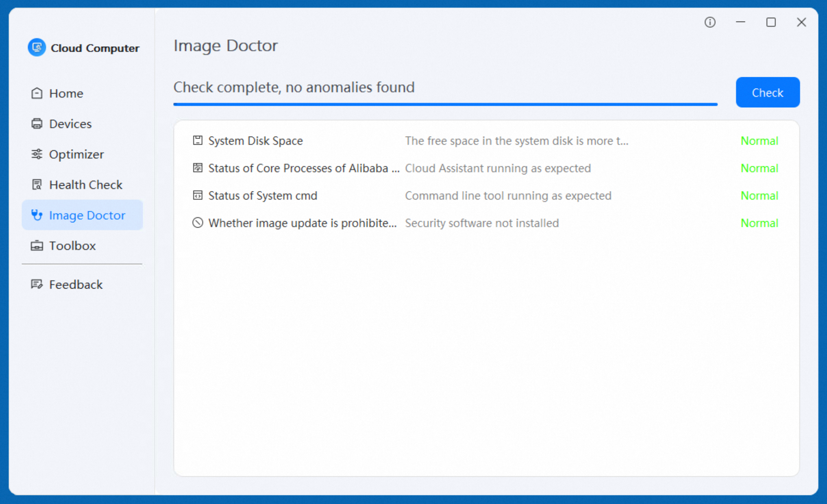Click the blue check progress bar
827x504 pixels.
pos(445,105)
